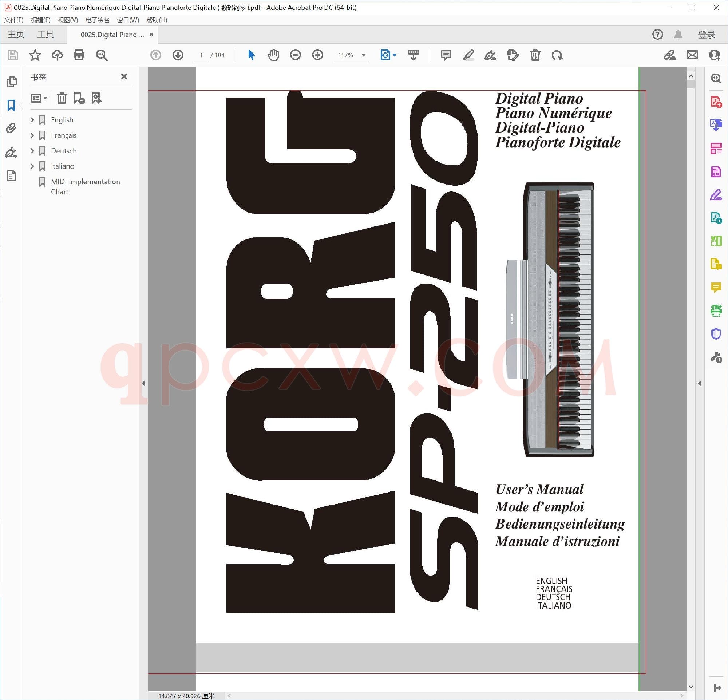Click the Add sticky note comment icon
The height and width of the screenshot is (700, 728).
tap(446, 55)
